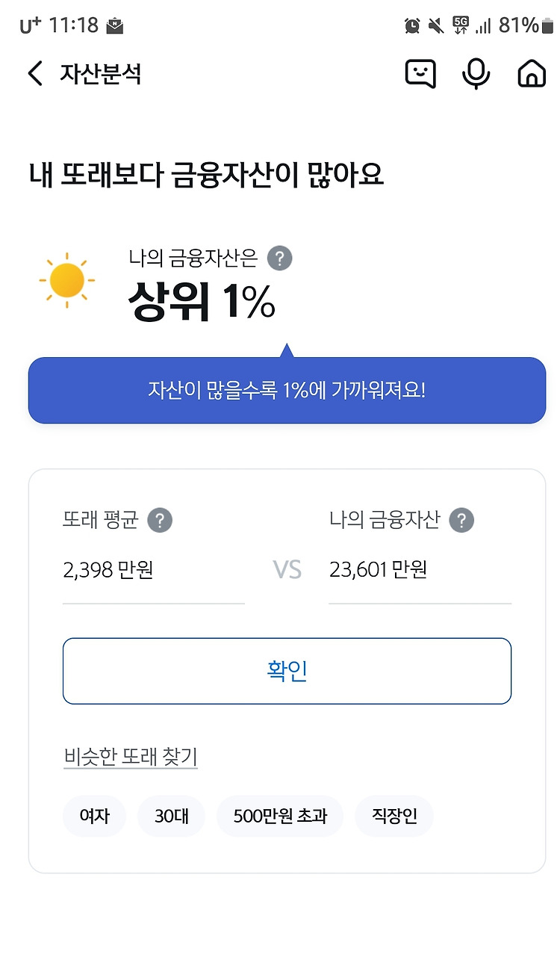This screenshot has width=560, height=957.
Task: Tap the question mark beside 또래 평균
Action: click(160, 520)
